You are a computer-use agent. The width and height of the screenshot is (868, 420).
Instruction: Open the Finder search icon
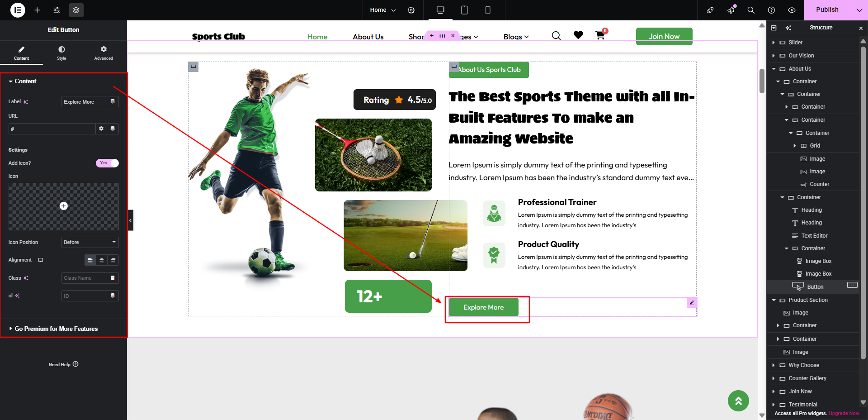(751, 10)
